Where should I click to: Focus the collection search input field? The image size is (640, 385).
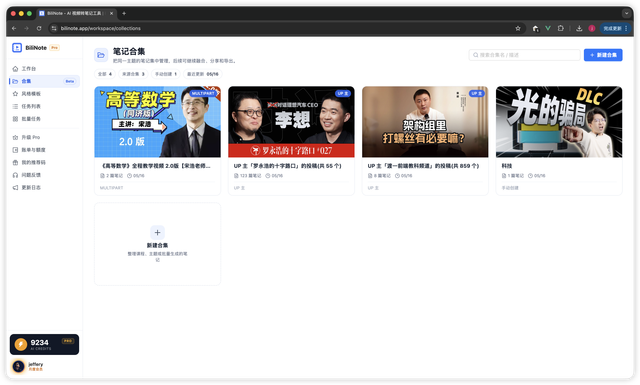coord(524,55)
